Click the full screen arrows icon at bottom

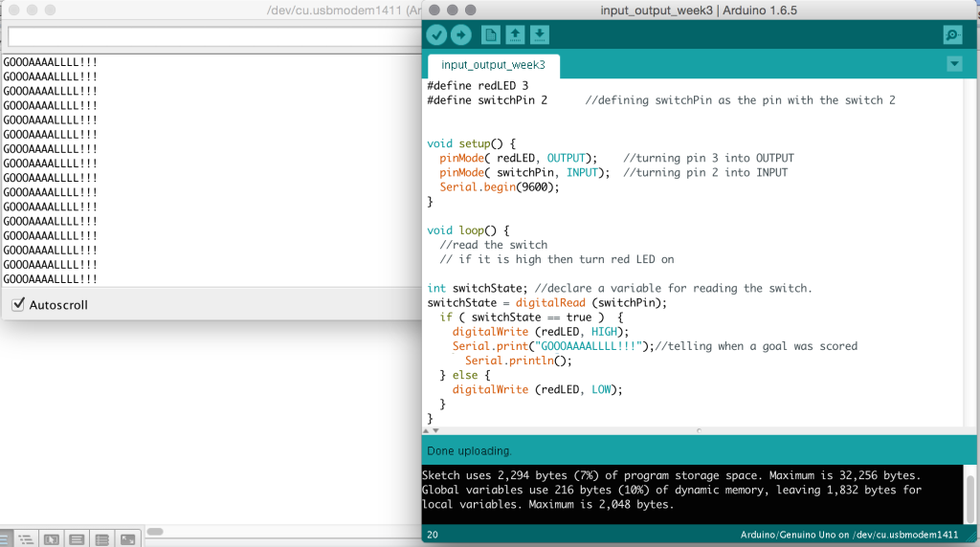click(x=128, y=539)
